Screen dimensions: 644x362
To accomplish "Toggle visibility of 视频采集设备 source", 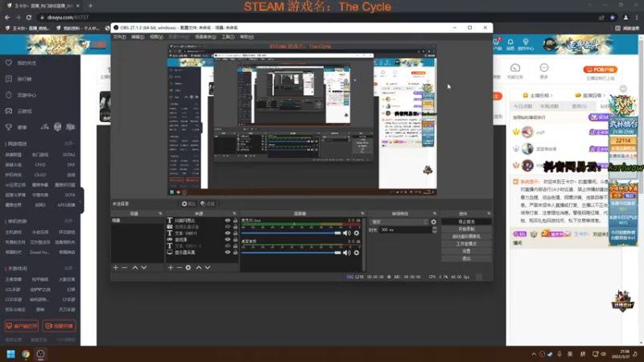I will coord(228,227).
